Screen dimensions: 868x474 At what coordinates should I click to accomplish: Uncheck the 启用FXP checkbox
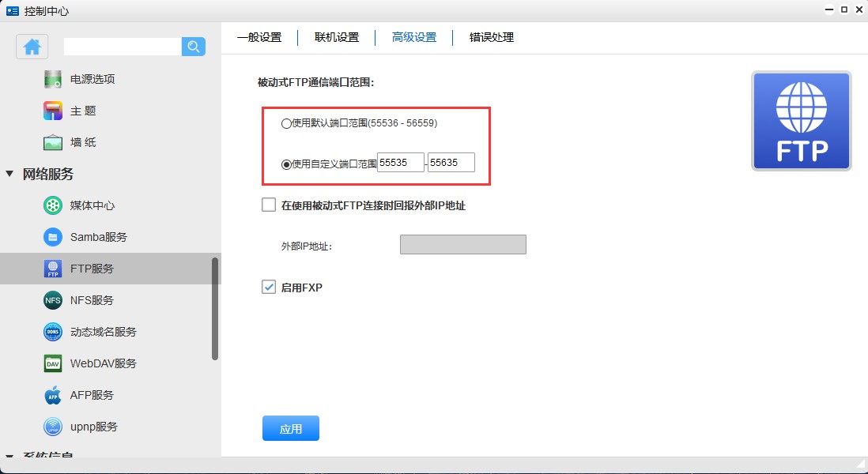click(x=269, y=288)
